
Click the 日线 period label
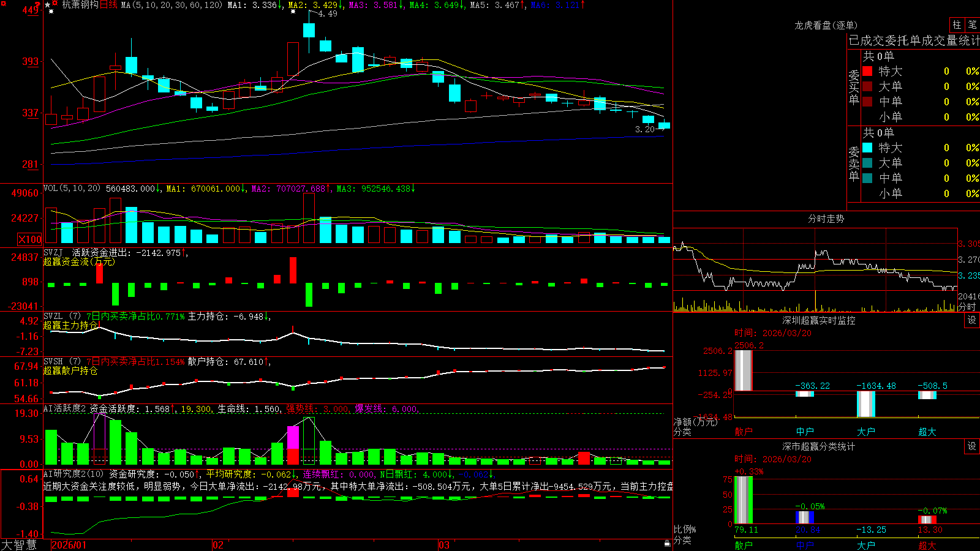tap(108, 5)
